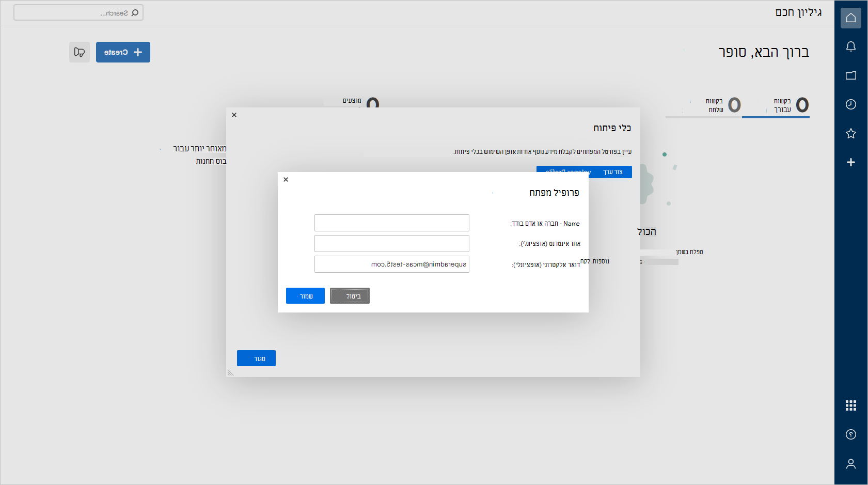
Task: Cancel with the ביטול button
Action: pos(350,296)
